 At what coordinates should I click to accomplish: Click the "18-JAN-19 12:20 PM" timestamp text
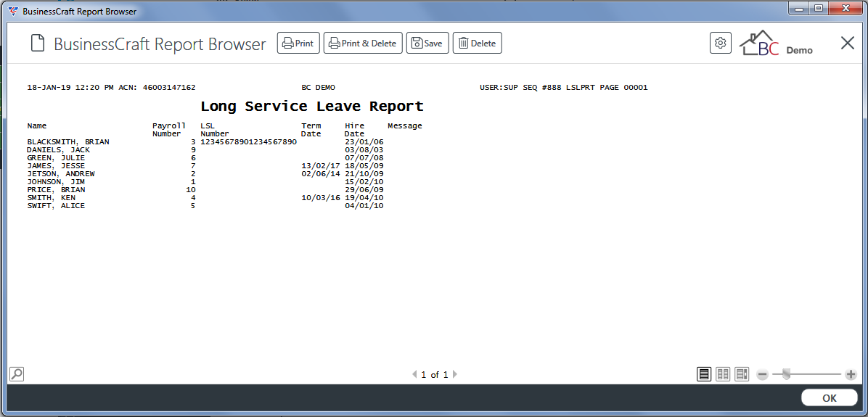pos(70,87)
